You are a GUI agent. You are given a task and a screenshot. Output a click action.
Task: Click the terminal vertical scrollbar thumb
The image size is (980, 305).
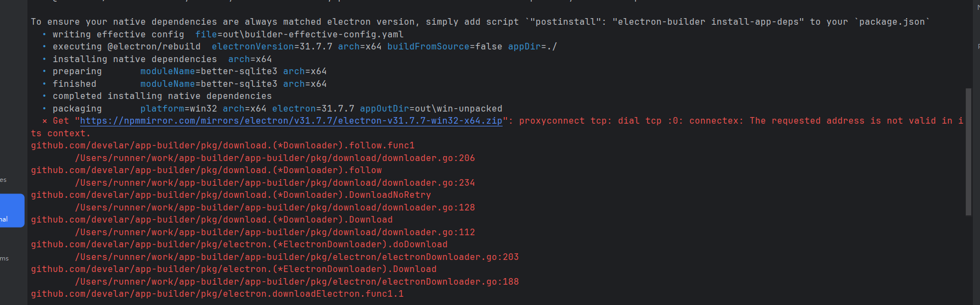968,152
